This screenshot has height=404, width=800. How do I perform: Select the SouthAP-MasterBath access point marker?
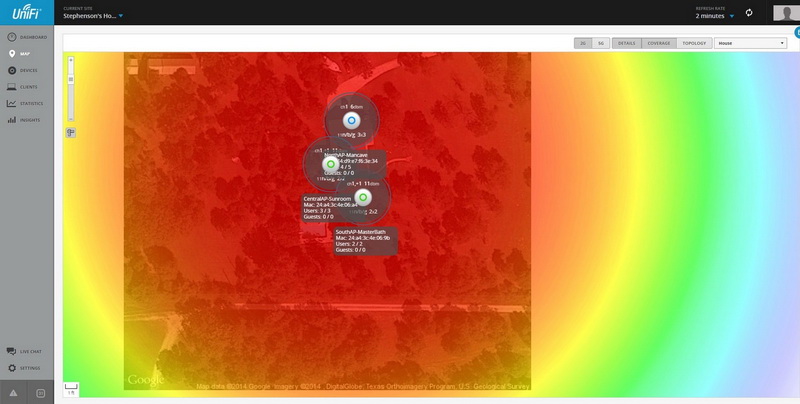tap(364, 197)
